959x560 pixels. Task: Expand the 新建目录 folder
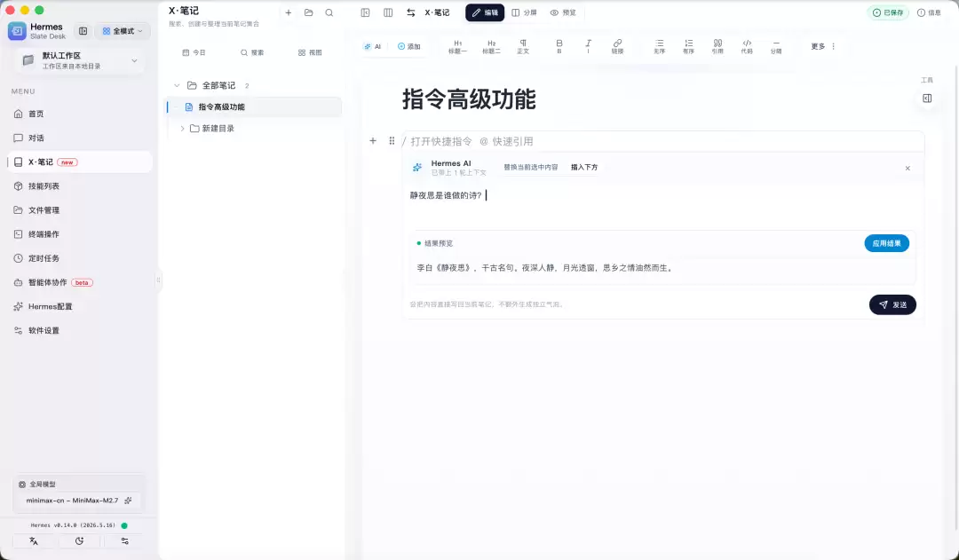(182, 129)
